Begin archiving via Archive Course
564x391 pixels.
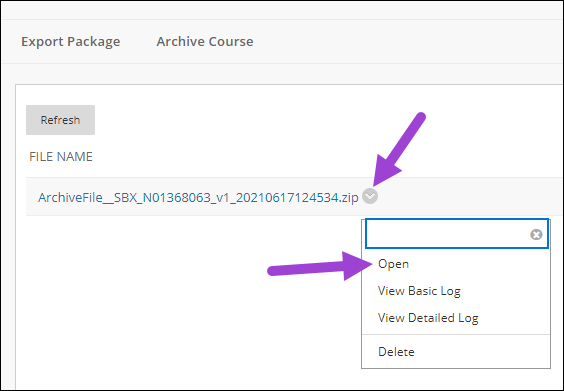coord(205,41)
